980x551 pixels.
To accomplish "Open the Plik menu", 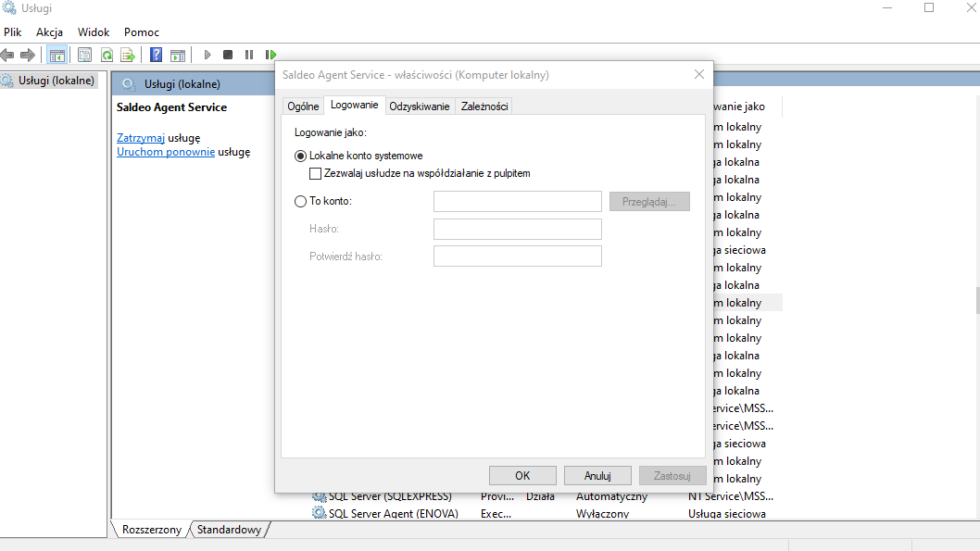I will tap(12, 31).
